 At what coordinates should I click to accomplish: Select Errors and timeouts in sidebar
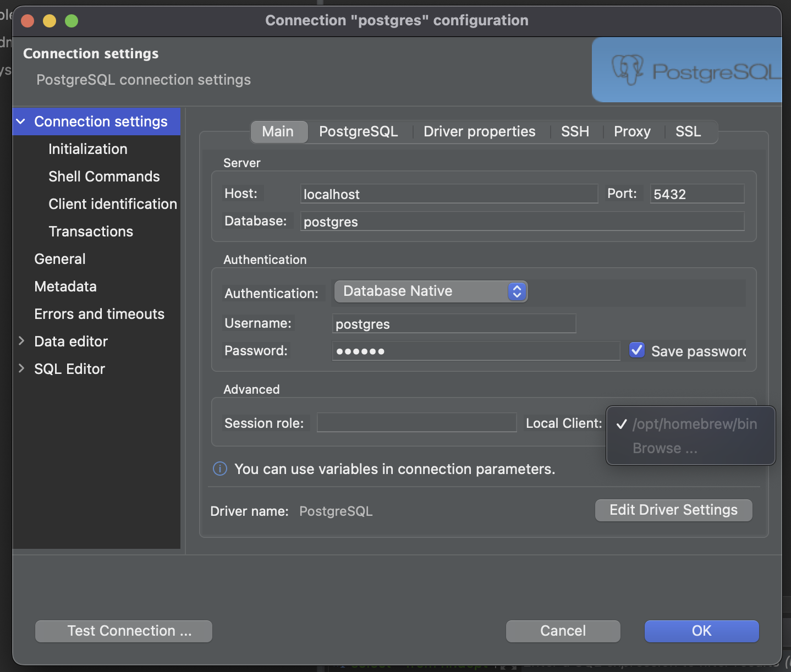(99, 314)
